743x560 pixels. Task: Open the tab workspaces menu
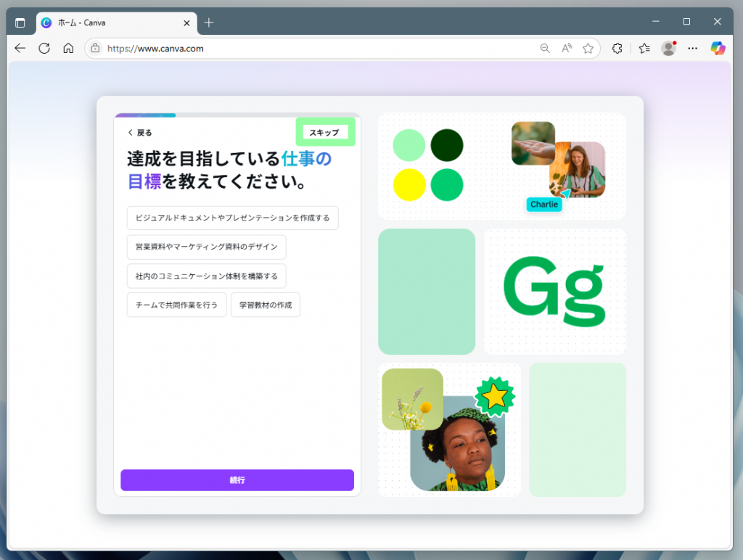(20, 22)
